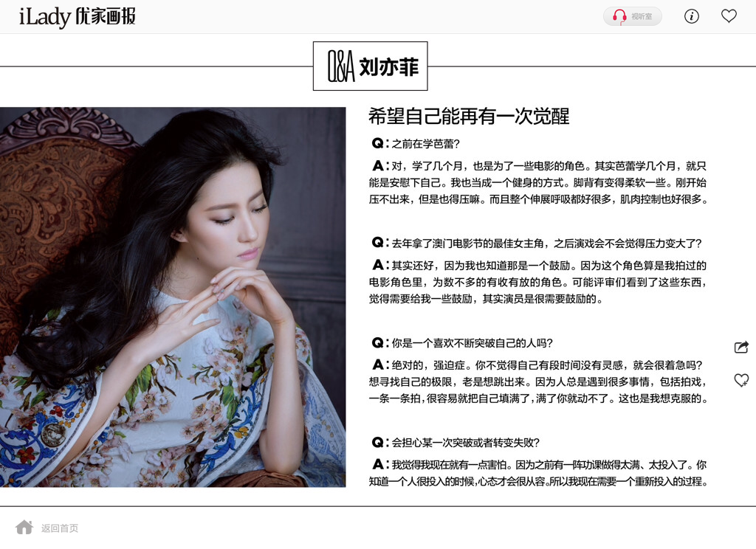Click the red headphones icon

pos(619,16)
